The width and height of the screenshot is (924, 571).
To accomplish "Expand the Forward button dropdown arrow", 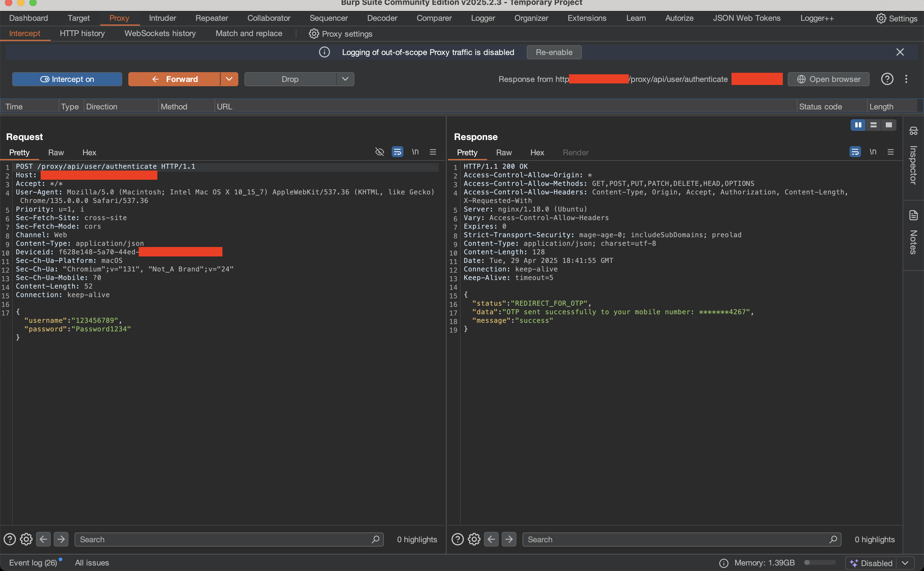I will [229, 79].
